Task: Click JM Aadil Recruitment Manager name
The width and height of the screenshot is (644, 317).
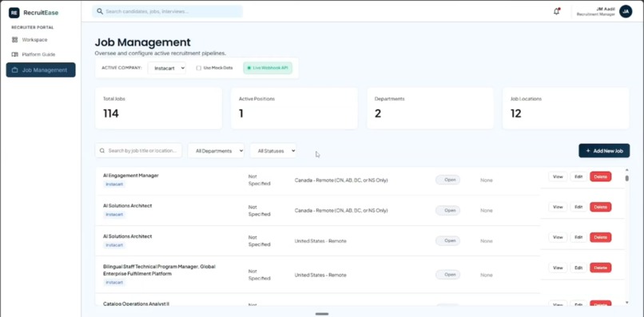Action: click(596, 11)
